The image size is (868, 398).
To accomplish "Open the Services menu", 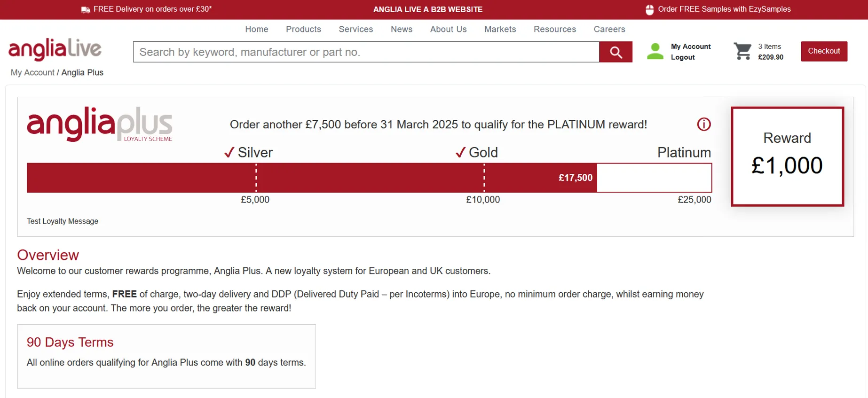I will point(355,29).
